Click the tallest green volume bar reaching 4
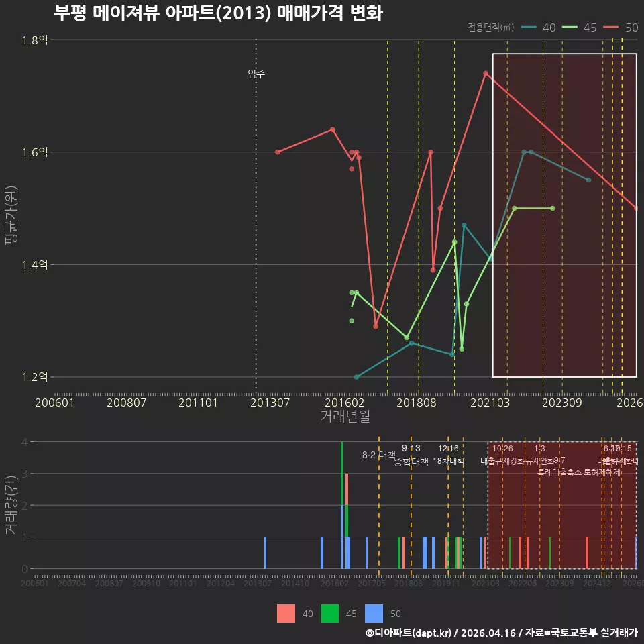 tap(341, 474)
